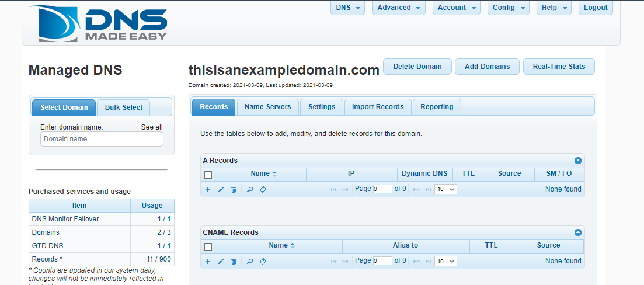Image resolution: width=644 pixels, height=285 pixels.
Task: Click the Delete Domain button
Action: click(x=417, y=67)
